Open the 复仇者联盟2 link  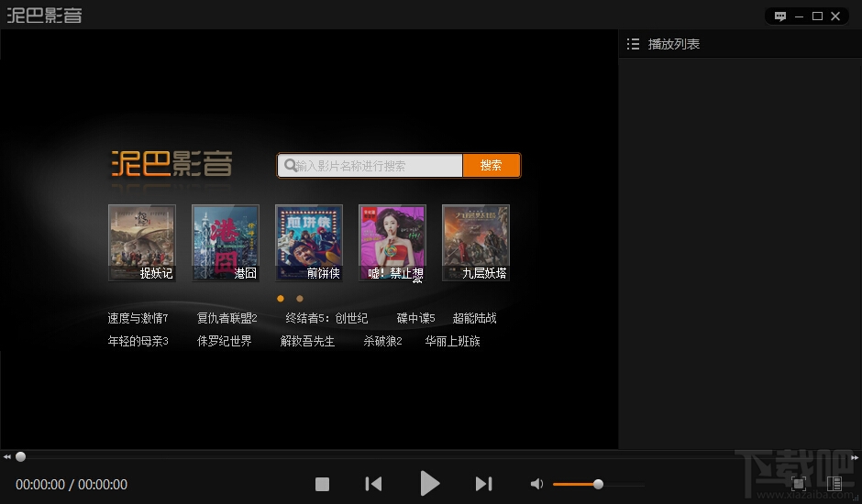227,318
